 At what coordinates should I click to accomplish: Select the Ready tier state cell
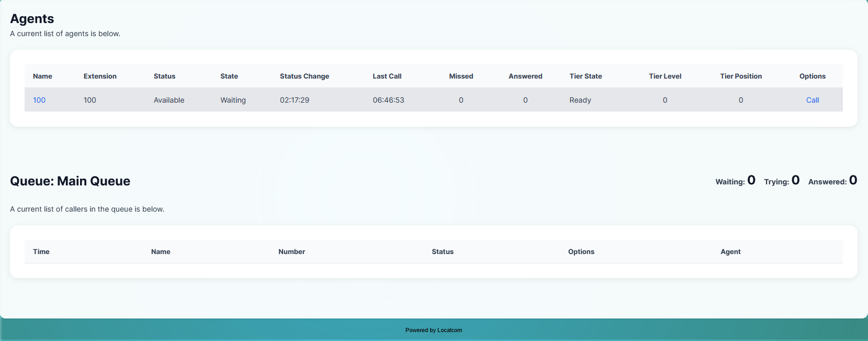(x=580, y=100)
